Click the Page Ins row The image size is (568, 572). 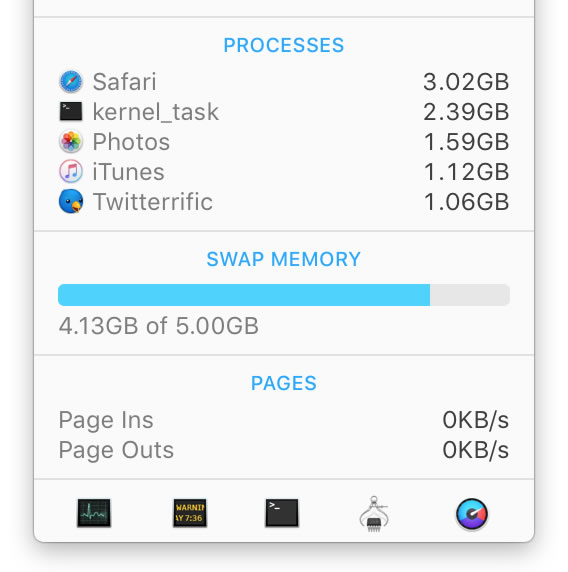(284, 420)
